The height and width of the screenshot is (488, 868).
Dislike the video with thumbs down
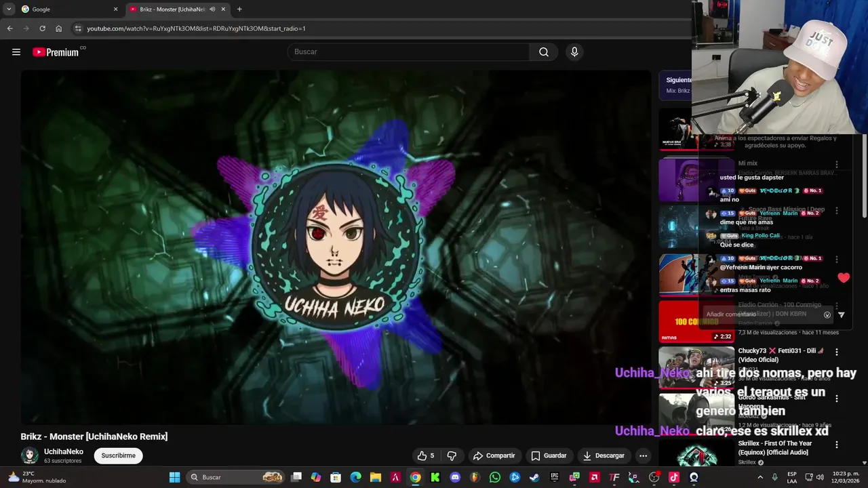pyautogui.click(x=452, y=455)
